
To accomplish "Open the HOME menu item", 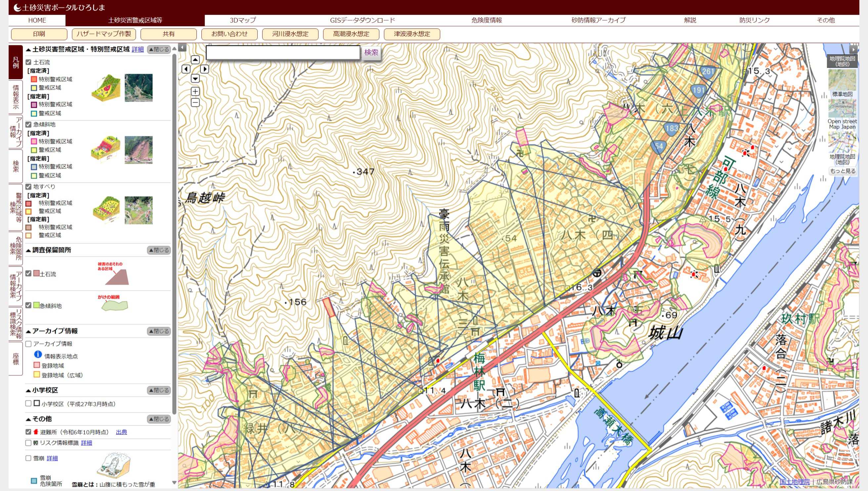I will (37, 20).
